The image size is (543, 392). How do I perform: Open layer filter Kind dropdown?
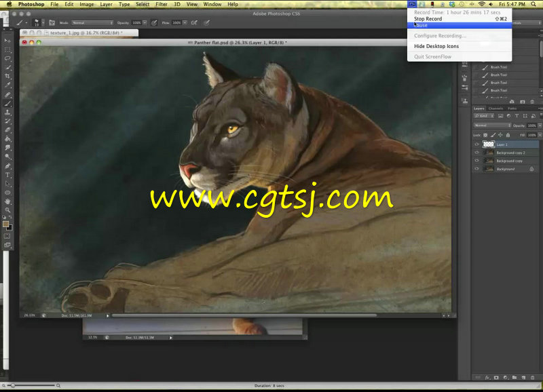[x=484, y=115]
